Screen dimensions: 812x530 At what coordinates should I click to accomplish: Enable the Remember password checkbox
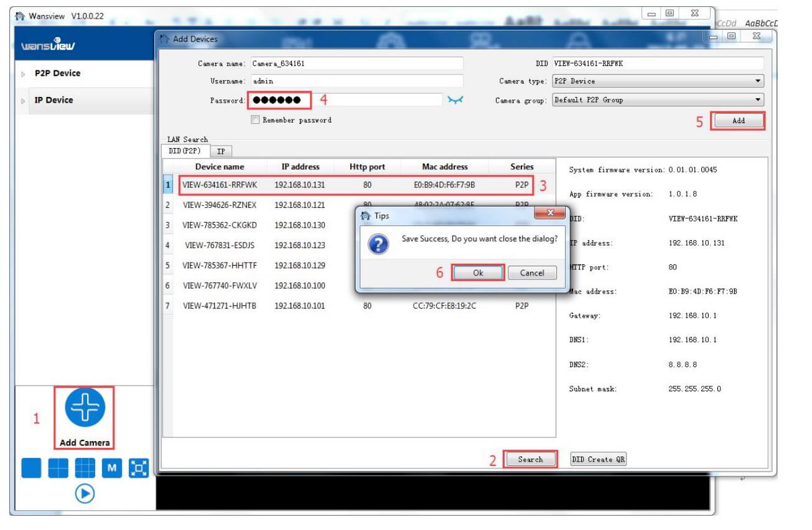click(255, 120)
